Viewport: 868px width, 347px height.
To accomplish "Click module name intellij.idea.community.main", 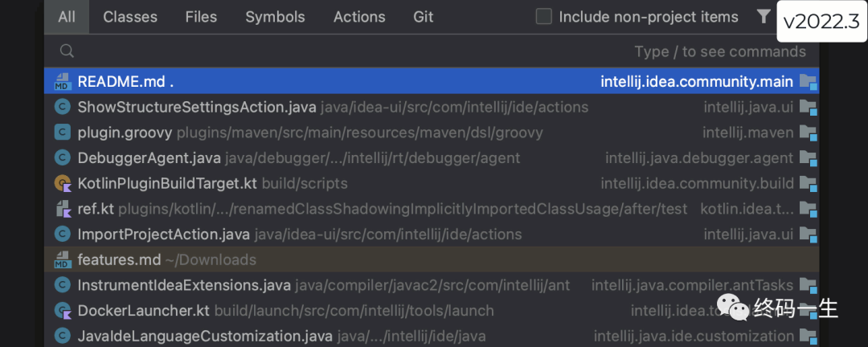I will click(697, 82).
